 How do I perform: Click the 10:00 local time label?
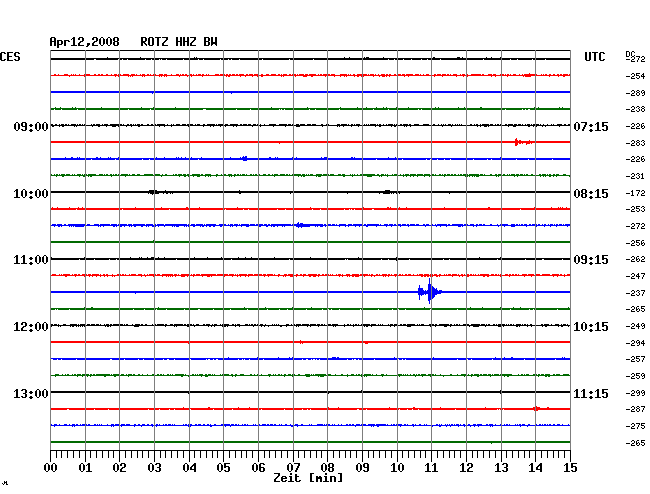pyautogui.click(x=31, y=194)
